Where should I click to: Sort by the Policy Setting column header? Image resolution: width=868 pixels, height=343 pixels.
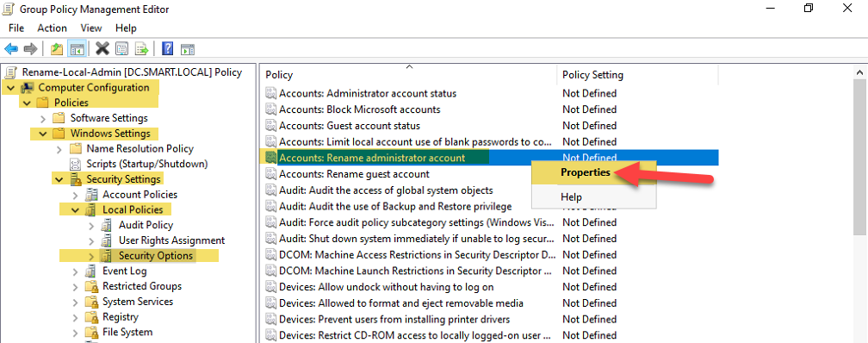637,74
